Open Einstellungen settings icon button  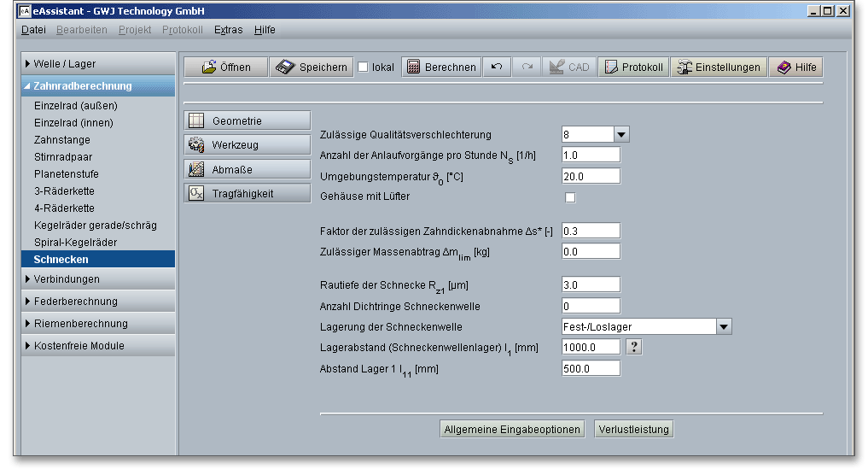[718, 67]
